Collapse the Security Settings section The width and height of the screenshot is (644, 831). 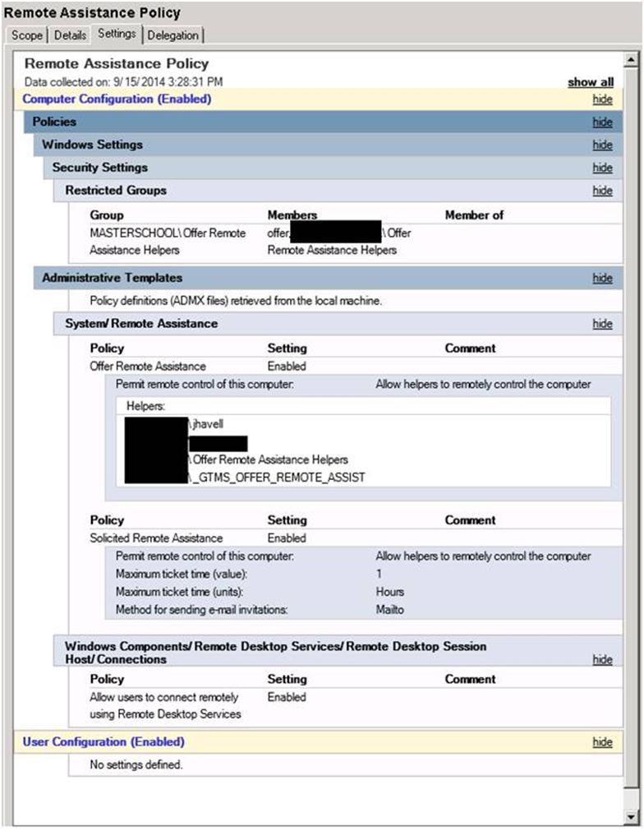(x=602, y=168)
